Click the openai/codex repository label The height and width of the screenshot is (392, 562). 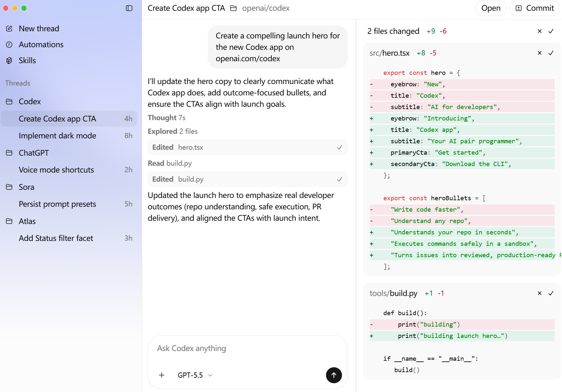pyautogui.click(x=266, y=8)
